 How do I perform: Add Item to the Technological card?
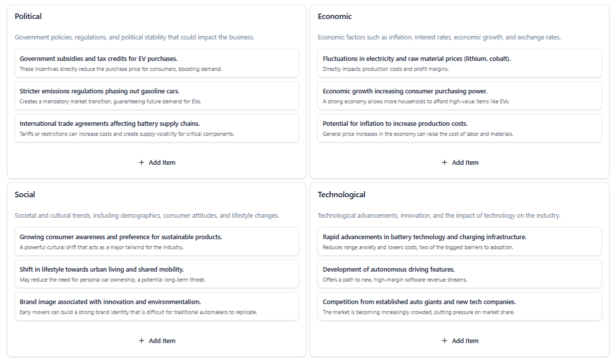(460, 341)
